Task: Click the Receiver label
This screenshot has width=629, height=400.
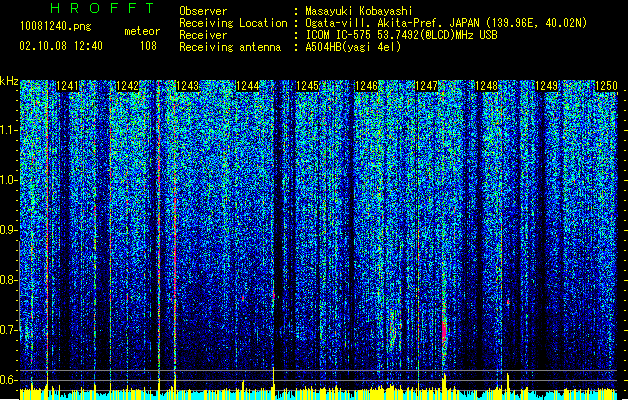Action: [203, 35]
